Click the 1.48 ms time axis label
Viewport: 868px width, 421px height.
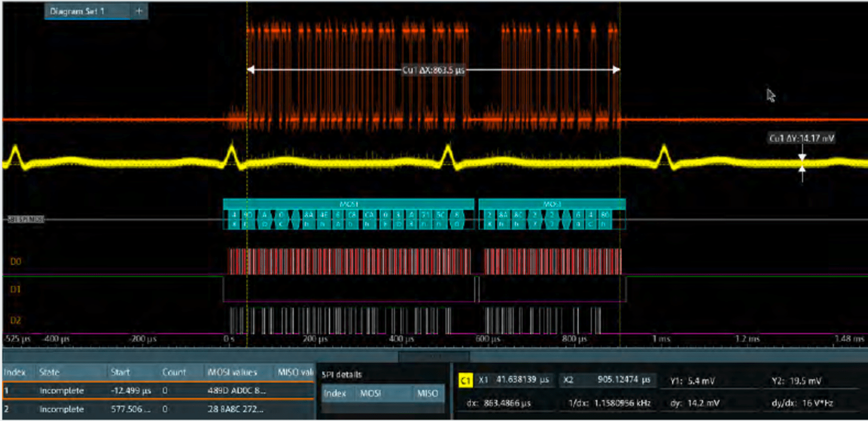click(849, 339)
